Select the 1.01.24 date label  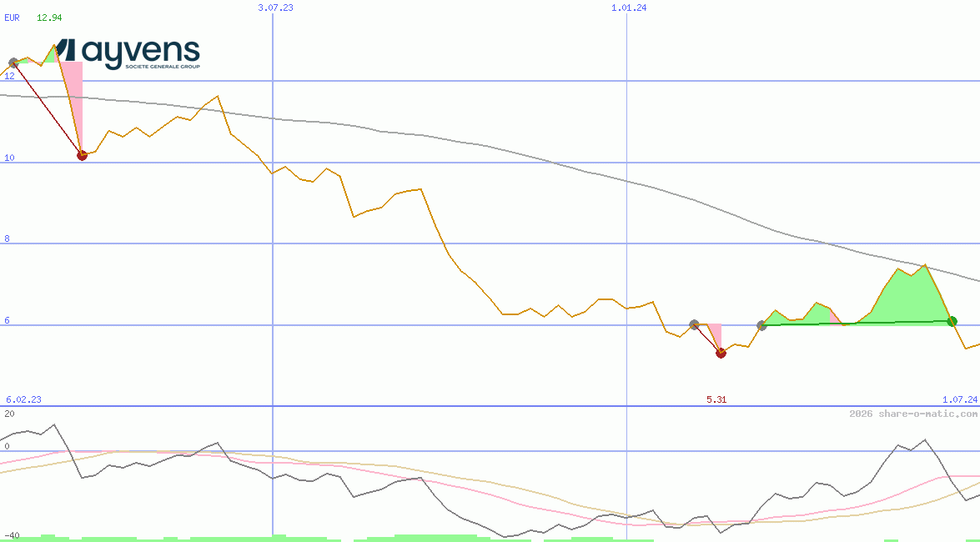point(629,8)
